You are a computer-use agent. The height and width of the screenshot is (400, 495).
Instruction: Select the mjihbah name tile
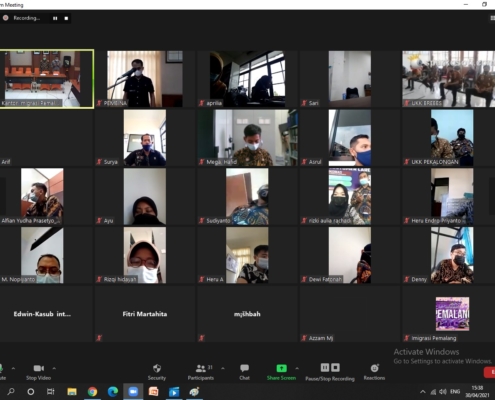[247, 314]
